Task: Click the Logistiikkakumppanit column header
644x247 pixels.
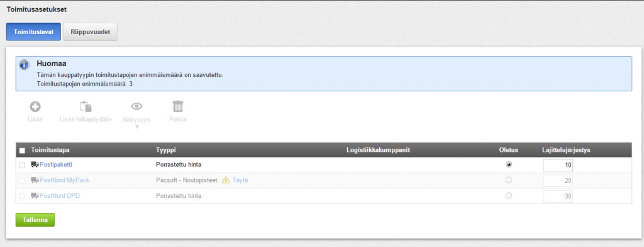Action: [x=378, y=150]
